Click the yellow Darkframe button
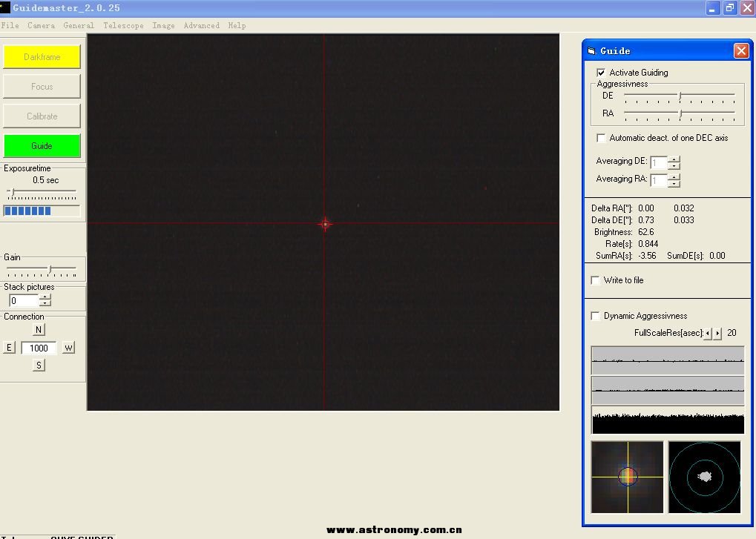Image resolution: width=756 pixels, height=539 pixels. point(42,57)
